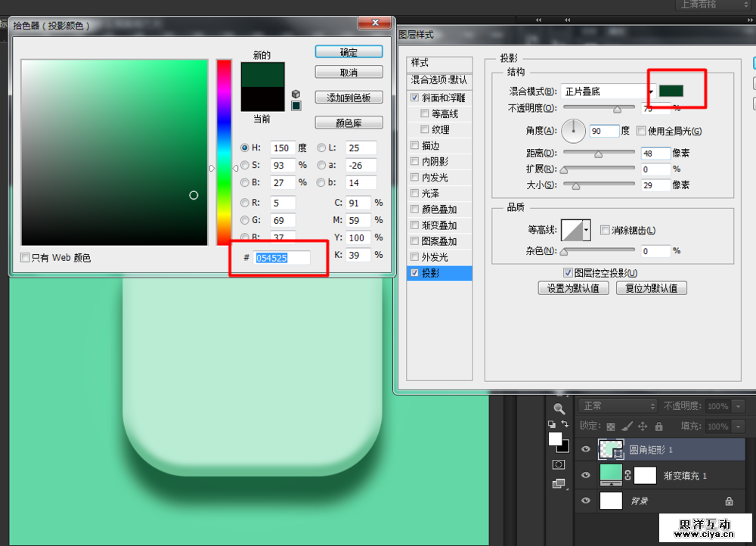Viewport: 756px width, 546px height.
Task: Enable the 使用全局光 checkbox
Action: click(x=641, y=131)
